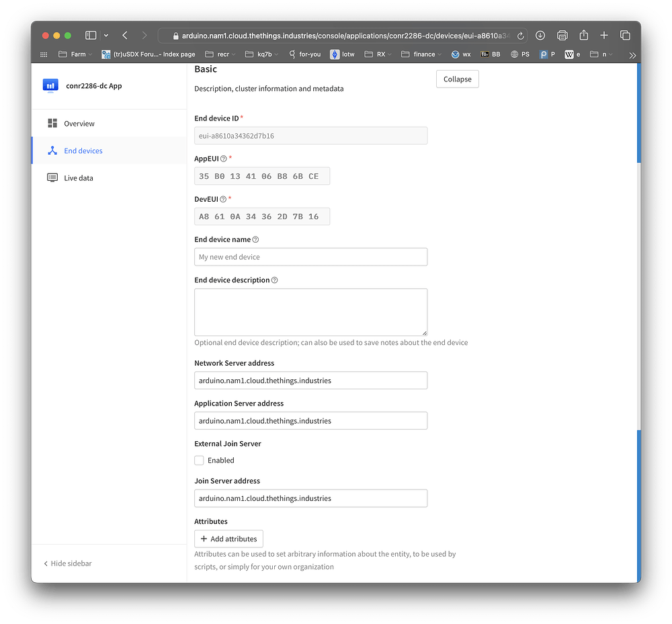
Task: Open the Share menu icon
Action: (x=584, y=35)
